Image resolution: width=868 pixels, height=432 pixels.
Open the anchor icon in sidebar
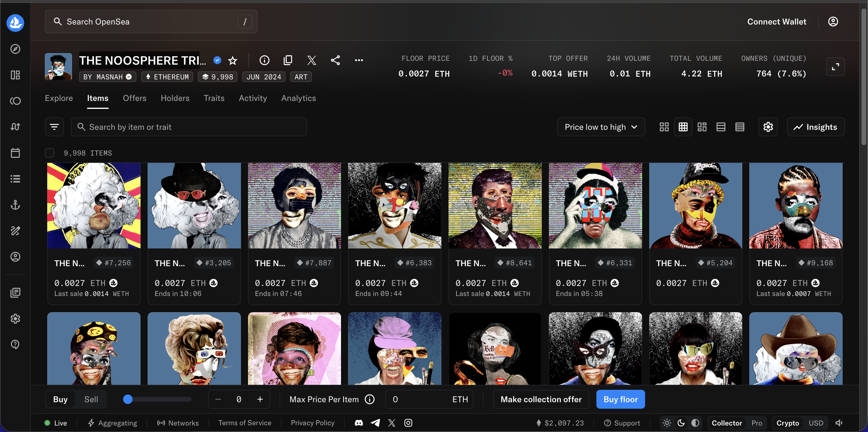(15, 205)
